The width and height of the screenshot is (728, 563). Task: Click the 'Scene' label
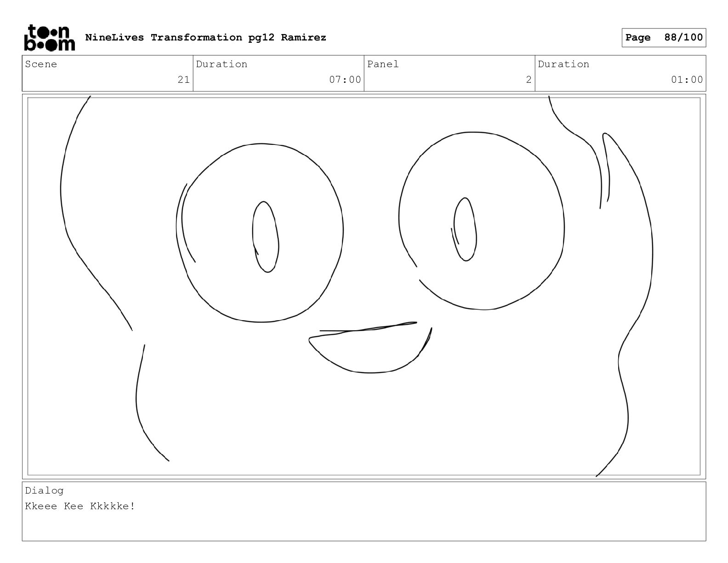click(x=41, y=64)
